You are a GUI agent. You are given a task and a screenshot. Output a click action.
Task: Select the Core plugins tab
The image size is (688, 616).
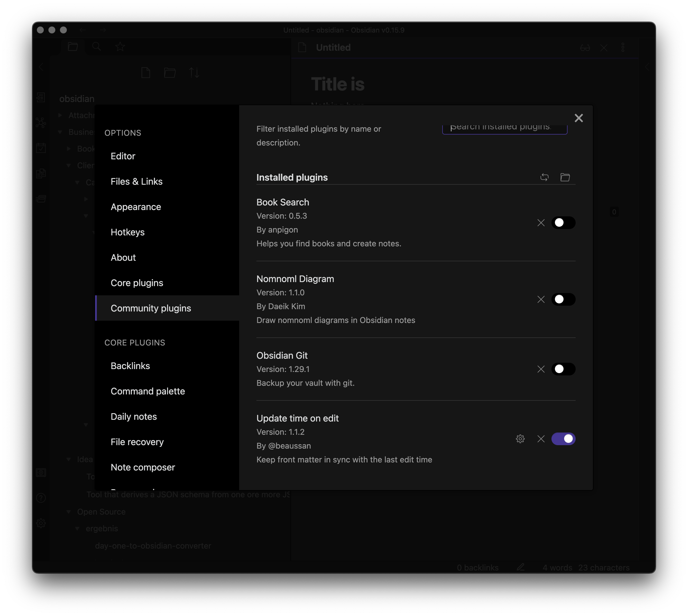[x=137, y=283]
